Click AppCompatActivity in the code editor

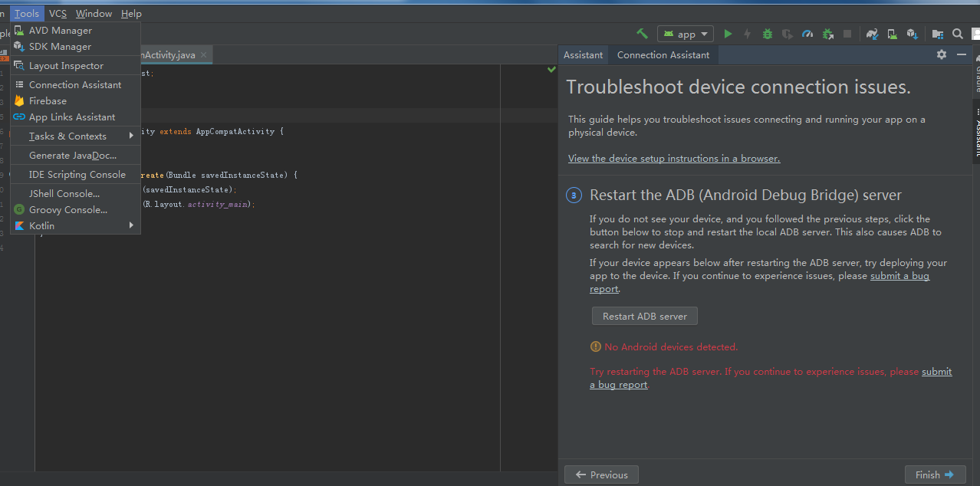tap(235, 132)
